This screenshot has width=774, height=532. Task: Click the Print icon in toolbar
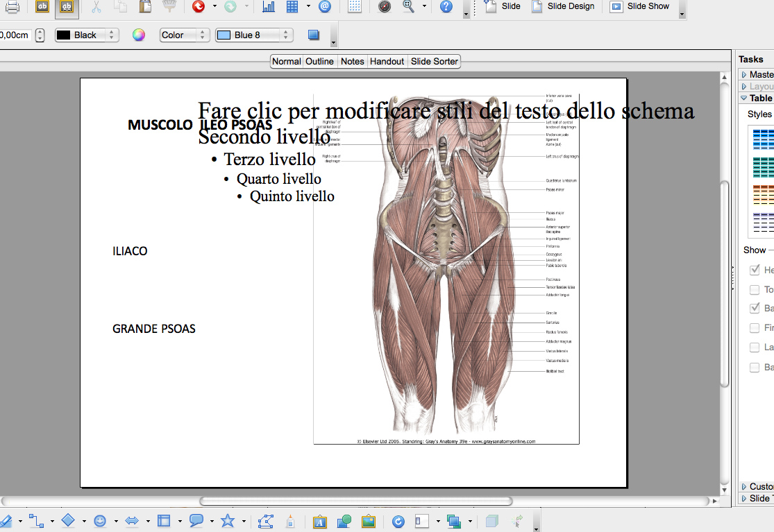(x=12, y=7)
